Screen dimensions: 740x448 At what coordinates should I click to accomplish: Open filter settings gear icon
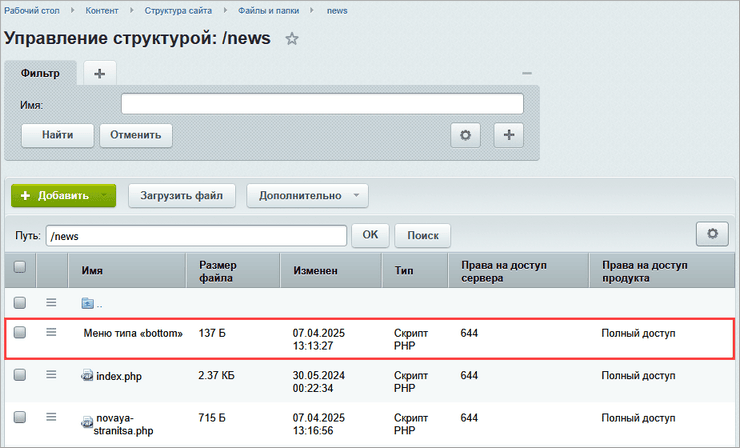(465, 135)
